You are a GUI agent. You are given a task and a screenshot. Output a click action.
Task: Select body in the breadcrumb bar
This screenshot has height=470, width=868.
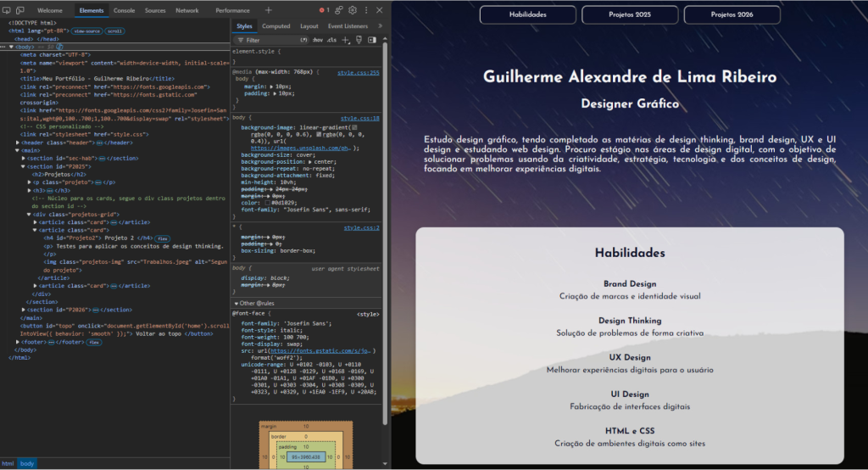coord(27,463)
